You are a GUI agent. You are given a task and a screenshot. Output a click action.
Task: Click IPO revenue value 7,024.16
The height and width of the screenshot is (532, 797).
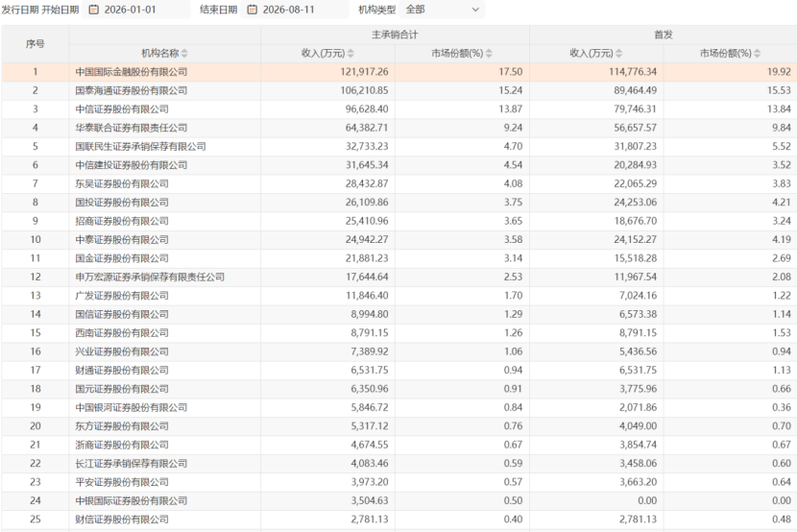pos(638,295)
